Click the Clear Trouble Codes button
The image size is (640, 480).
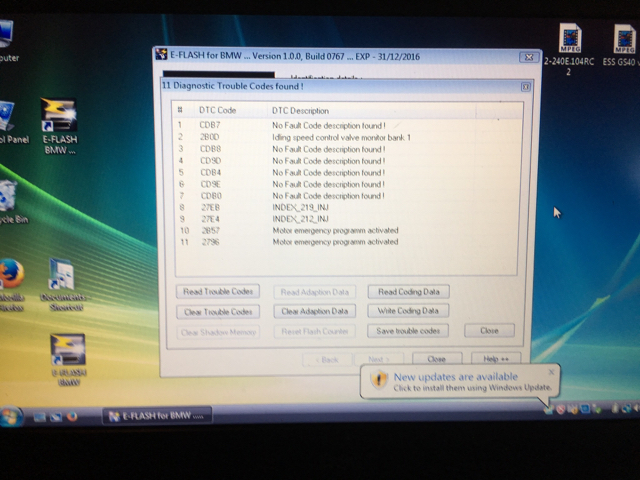(x=218, y=312)
